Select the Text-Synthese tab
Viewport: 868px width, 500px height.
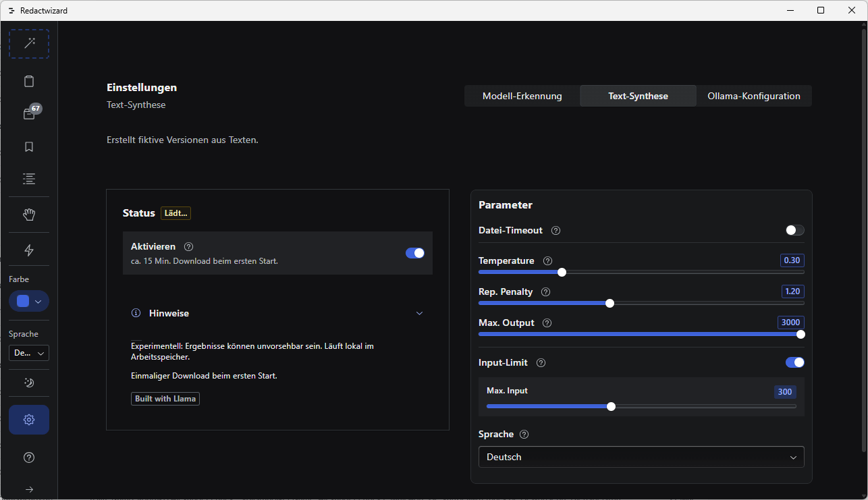(638, 96)
